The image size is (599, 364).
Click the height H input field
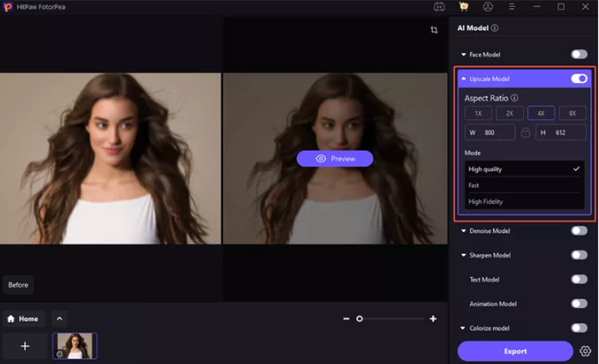coord(560,133)
